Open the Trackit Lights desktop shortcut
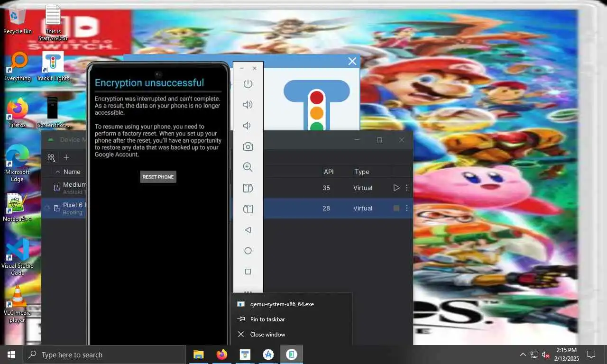Image resolution: width=607 pixels, height=364 pixels. (x=53, y=67)
